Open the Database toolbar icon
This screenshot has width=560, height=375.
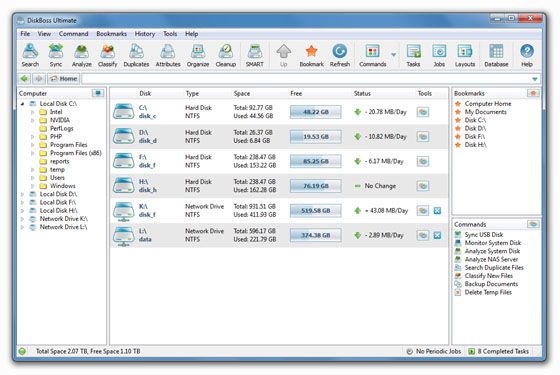[496, 55]
